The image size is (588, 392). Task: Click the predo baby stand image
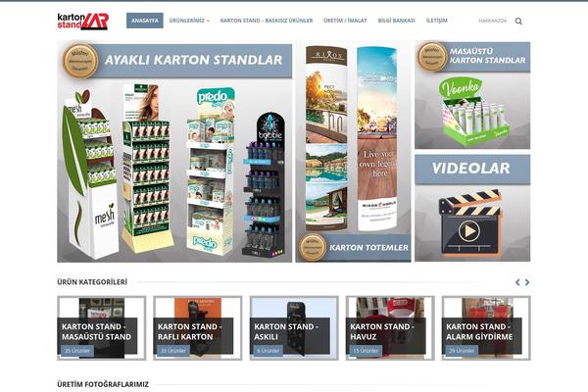click(x=211, y=171)
